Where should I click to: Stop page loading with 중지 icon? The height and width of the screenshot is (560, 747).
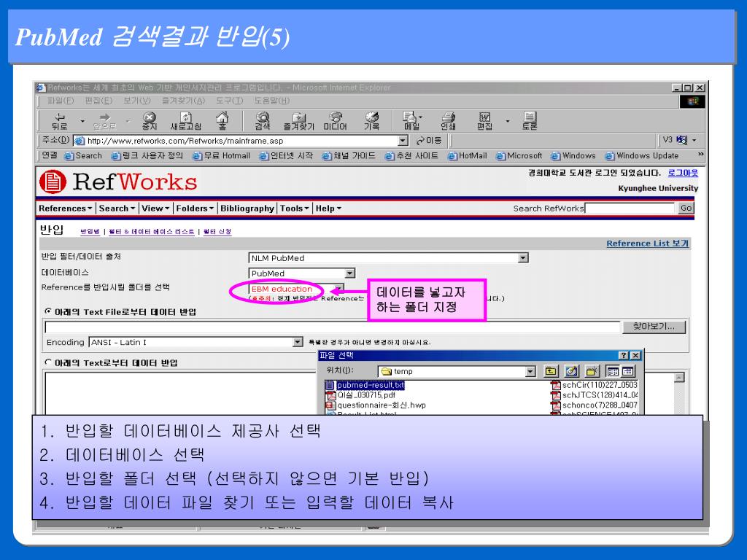coord(150,121)
